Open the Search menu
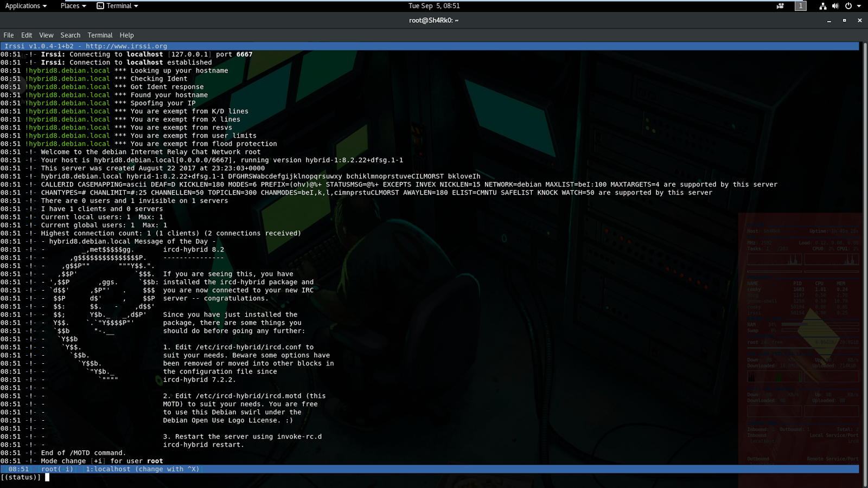868x488 pixels. 70,35
